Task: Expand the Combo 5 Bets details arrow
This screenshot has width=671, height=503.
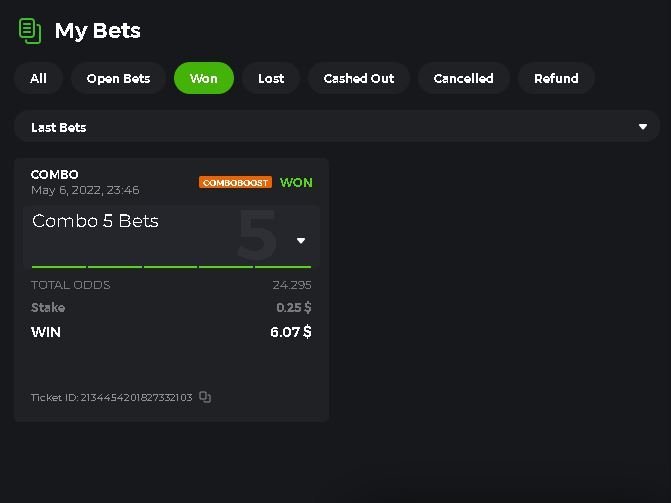Action: [x=301, y=240]
